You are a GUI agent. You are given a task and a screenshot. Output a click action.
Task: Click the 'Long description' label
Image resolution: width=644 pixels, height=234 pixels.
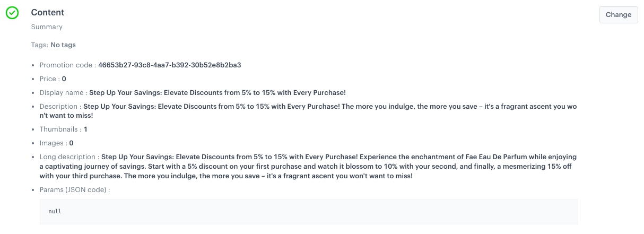click(67, 157)
